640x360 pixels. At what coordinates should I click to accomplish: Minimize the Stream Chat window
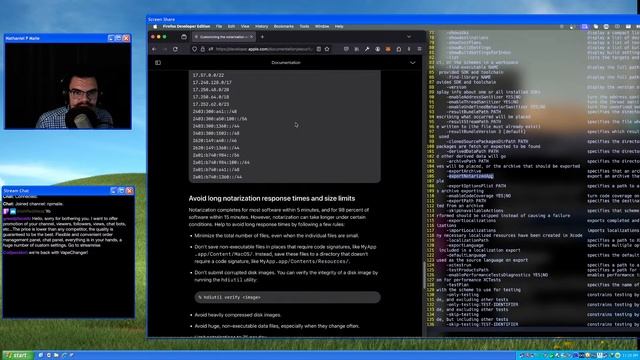[x=114, y=191]
